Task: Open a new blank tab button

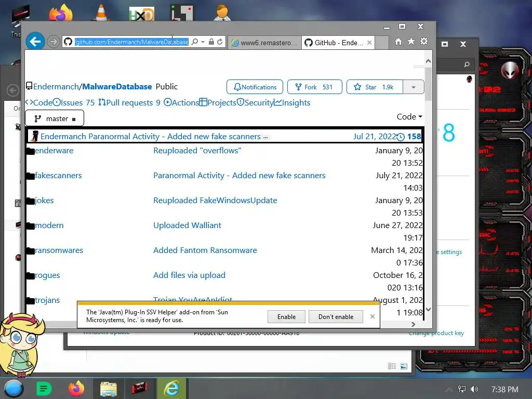Action: (382, 43)
